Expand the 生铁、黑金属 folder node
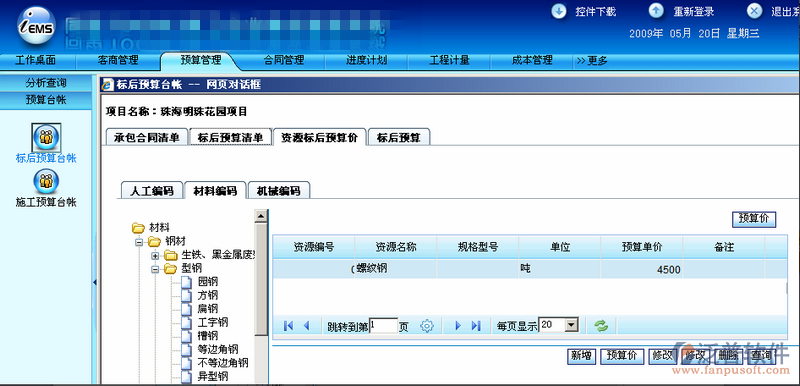 click(155, 255)
